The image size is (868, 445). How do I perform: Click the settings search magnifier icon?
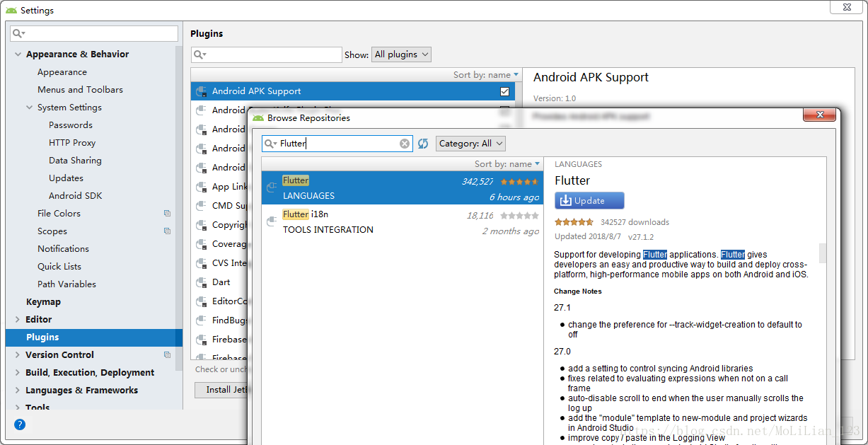tap(18, 33)
